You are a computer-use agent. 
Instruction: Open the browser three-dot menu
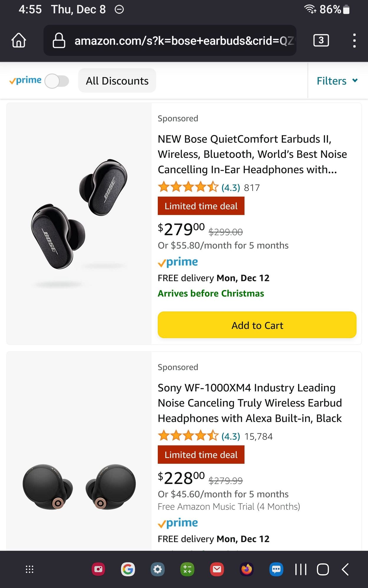pos(354,40)
